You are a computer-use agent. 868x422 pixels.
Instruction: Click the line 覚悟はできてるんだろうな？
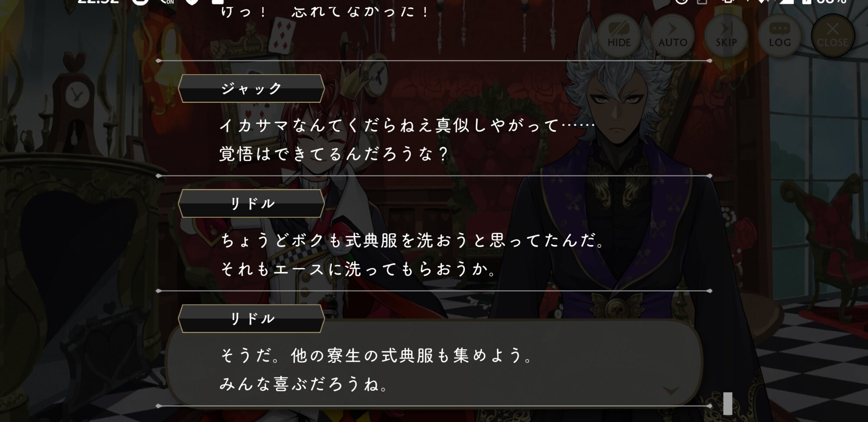[334, 154]
